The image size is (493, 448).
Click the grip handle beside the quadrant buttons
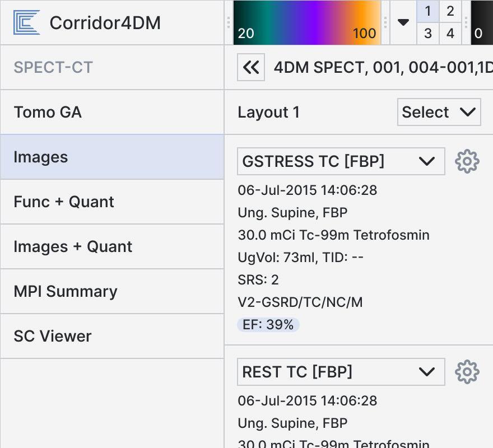(466, 22)
